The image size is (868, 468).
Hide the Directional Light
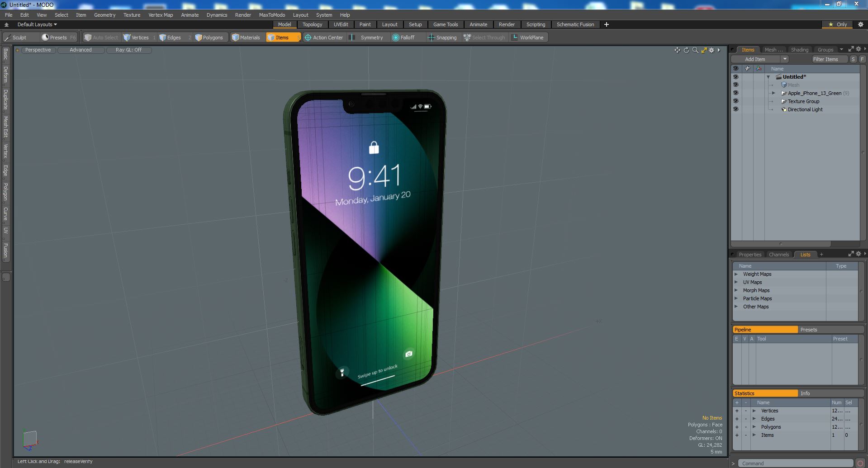[735, 109]
